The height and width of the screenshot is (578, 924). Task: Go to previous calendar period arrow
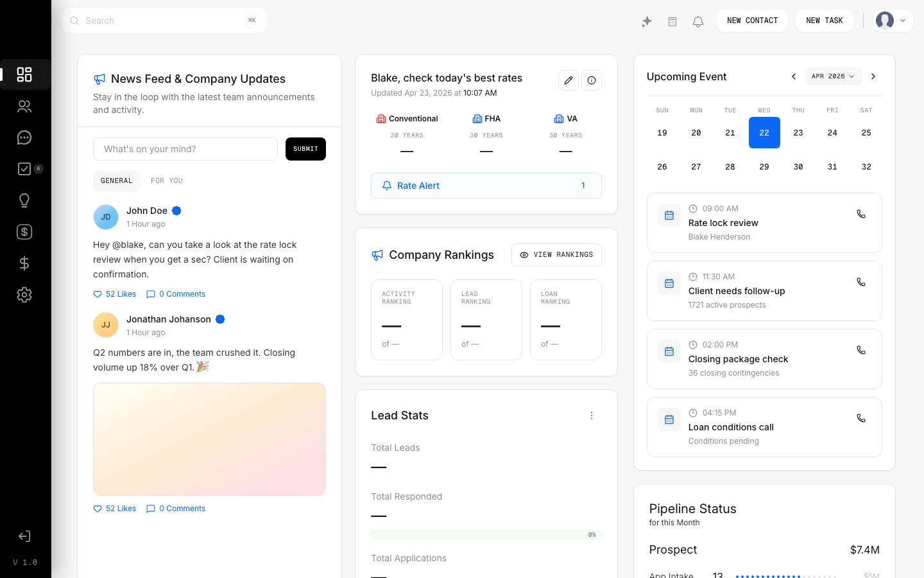[x=794, y=76]
